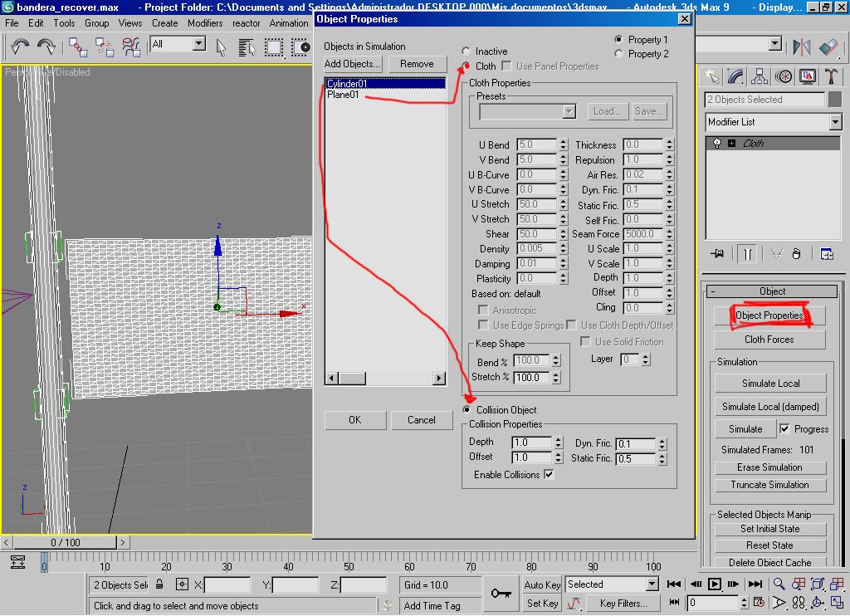Open the Modifiers menu
The width and height of the screenshot is (850, 616).
click(x=205, y=22)
